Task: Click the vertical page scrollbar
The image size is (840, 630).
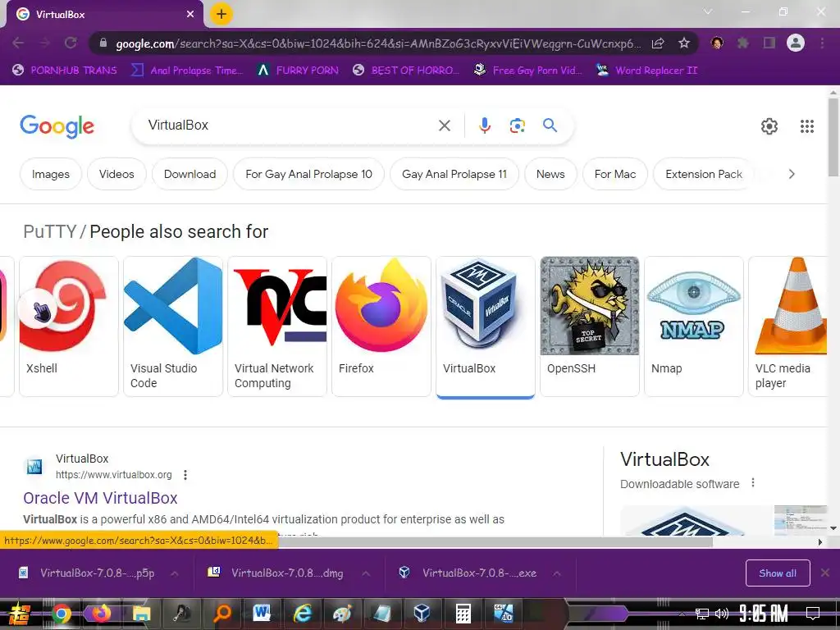Action: 833,137
